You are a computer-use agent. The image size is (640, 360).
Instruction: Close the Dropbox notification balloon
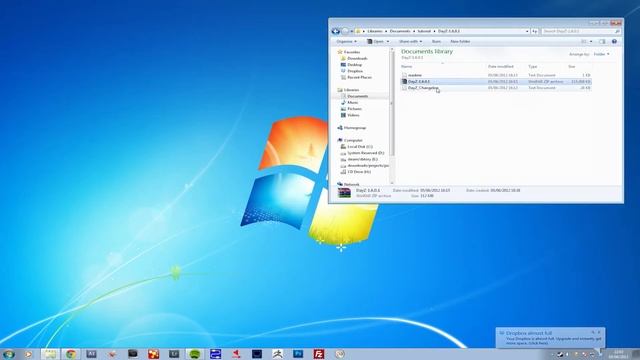(x=599, y=332)
